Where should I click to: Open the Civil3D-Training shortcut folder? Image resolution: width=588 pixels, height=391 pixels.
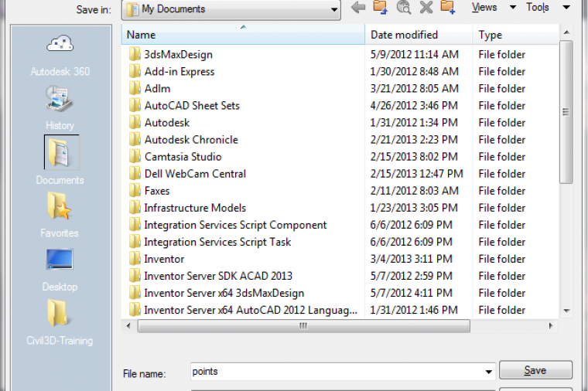point(60,322)
